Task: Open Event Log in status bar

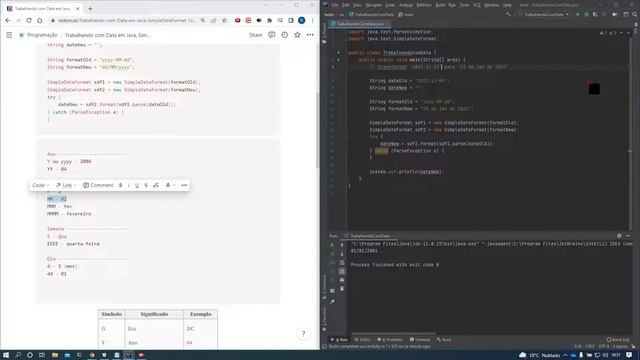Action: pos(618,340)
